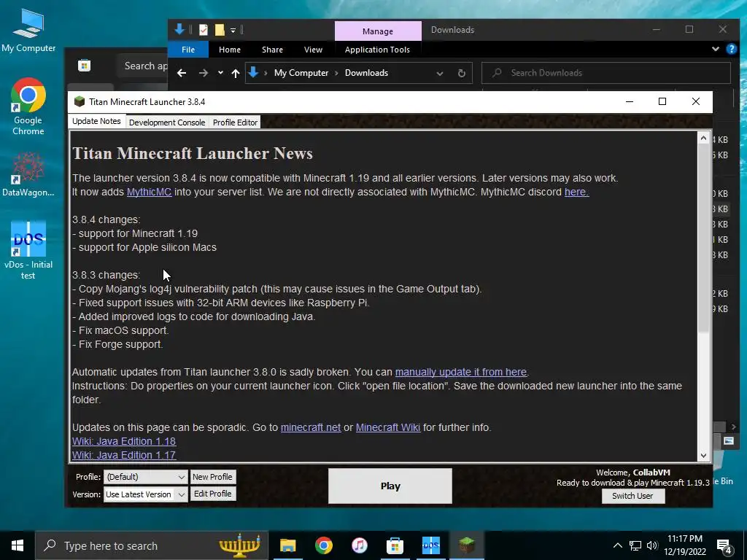Open the recent locations dropdown in Explorer

220,73
